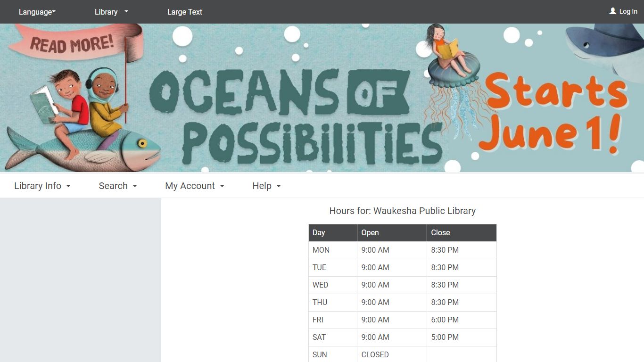Click the Close column header
644x362 pixels.
[462, 233]
